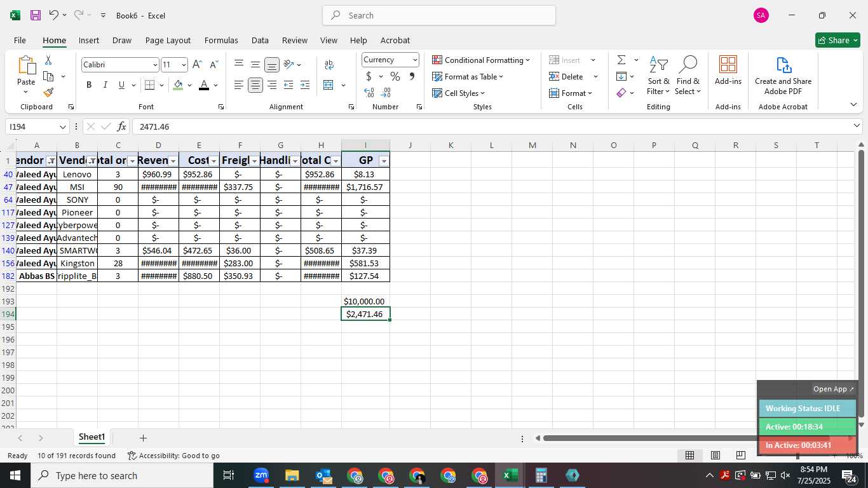The image size is (868, 488).
Task: Click the Clear eraser icon
Action: point(621,93)
